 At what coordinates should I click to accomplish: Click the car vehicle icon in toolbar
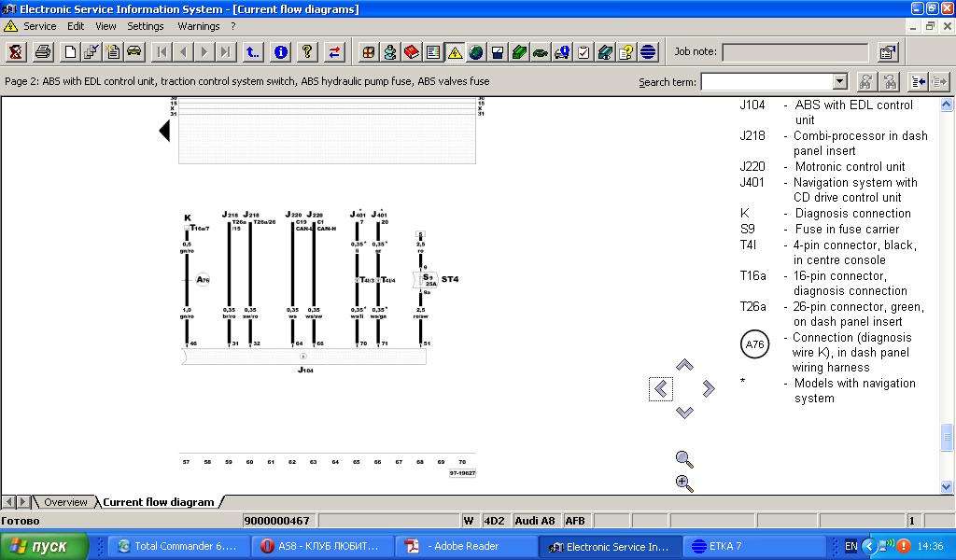(x=134, y=51)
